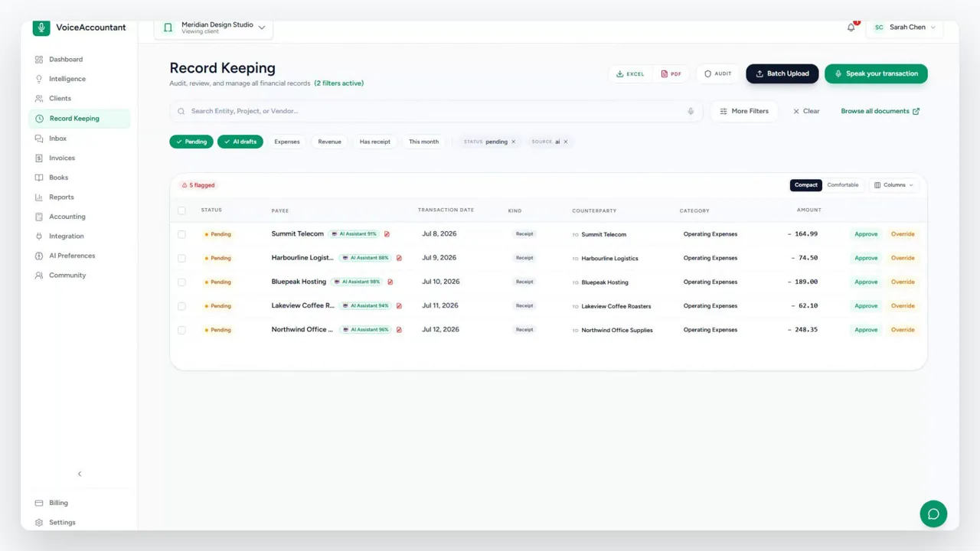The height and width of the screenshot is (551, 980).
Task: Click AI Assistant 91% badge for Summit Telecom
Action: click(x=354, y=234)
